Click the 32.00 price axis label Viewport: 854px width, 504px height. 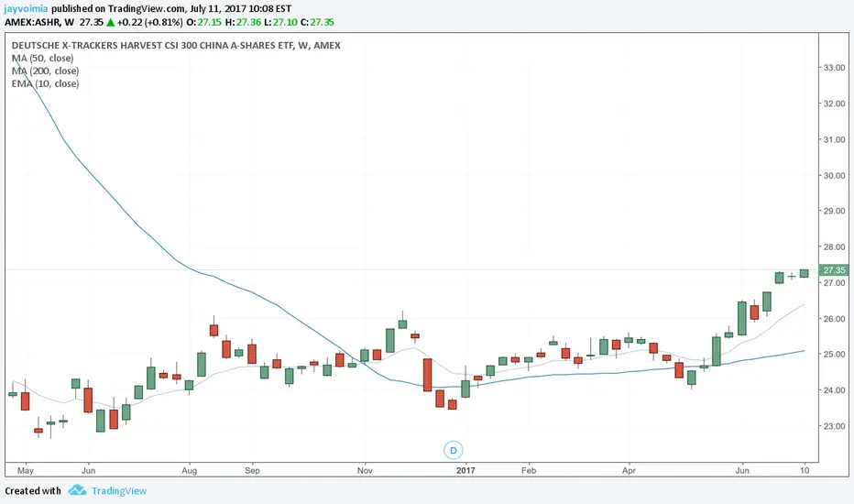834,104
